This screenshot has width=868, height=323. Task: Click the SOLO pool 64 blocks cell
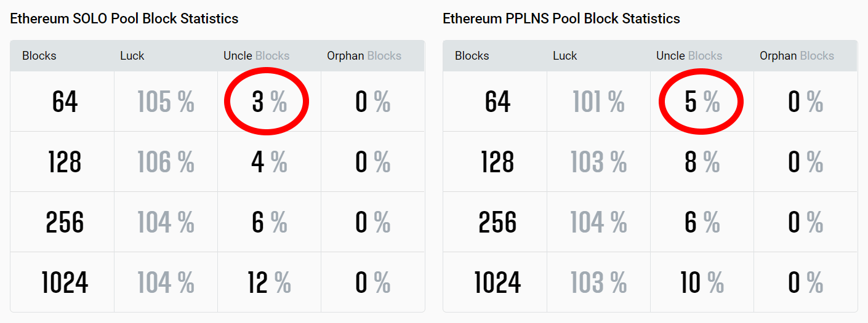pyautogui.click(x=65, y=102)
